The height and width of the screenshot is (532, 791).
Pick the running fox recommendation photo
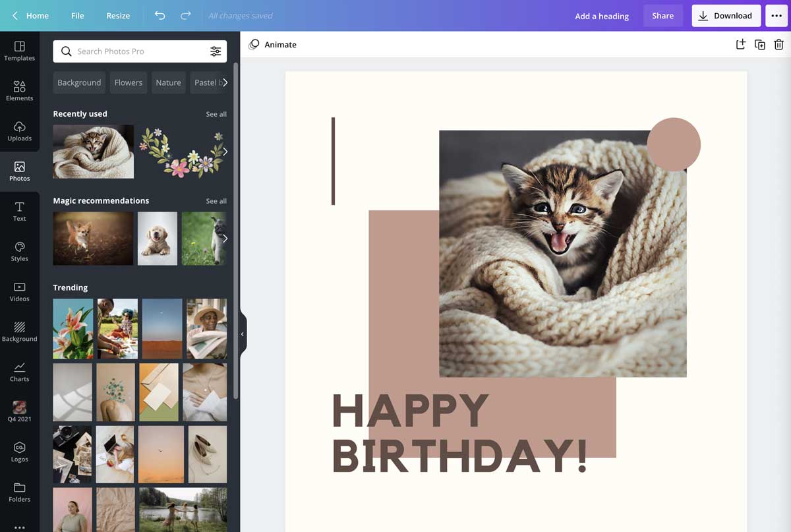(93, 239)
